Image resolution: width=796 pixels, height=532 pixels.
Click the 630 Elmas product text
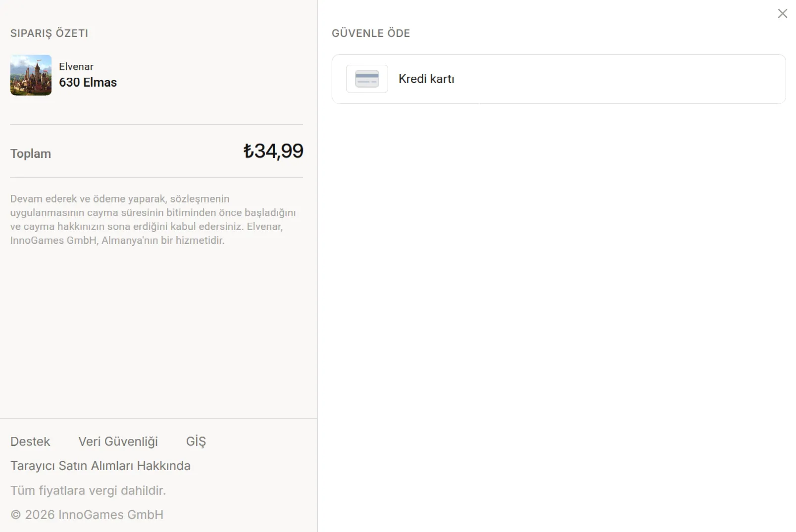pos(88,82)
